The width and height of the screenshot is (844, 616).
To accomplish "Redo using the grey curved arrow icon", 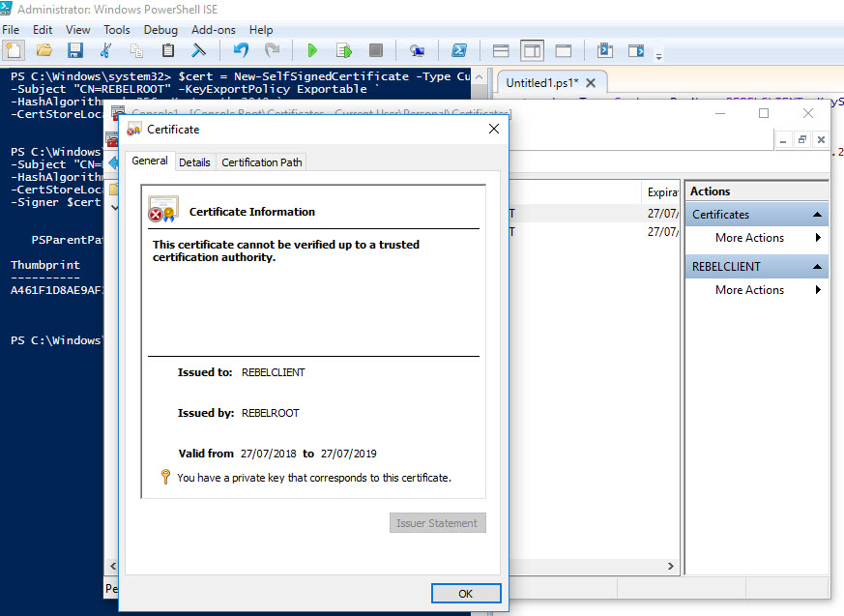I will pos(272,50).
